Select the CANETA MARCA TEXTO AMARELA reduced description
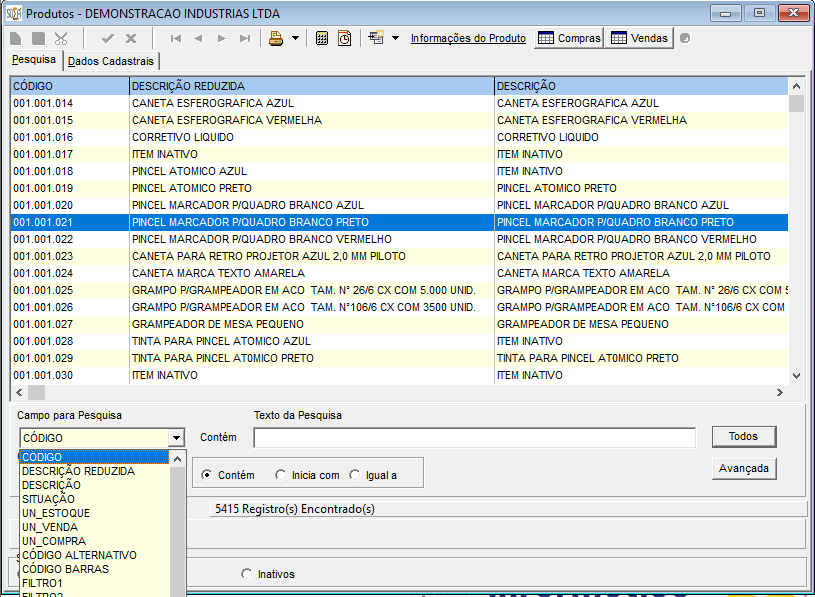The height and width of the screenshot is (597, 815). click(x=312, y=273)
